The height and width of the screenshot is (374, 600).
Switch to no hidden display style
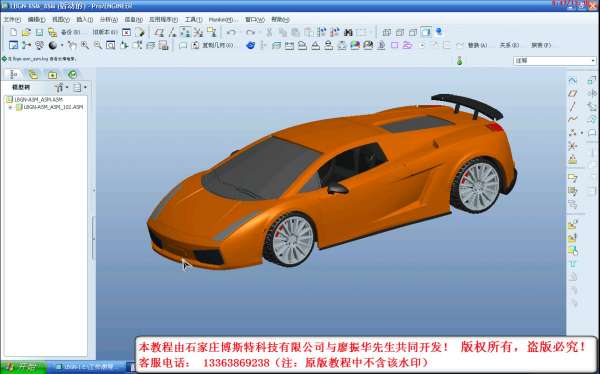[413, 32]
